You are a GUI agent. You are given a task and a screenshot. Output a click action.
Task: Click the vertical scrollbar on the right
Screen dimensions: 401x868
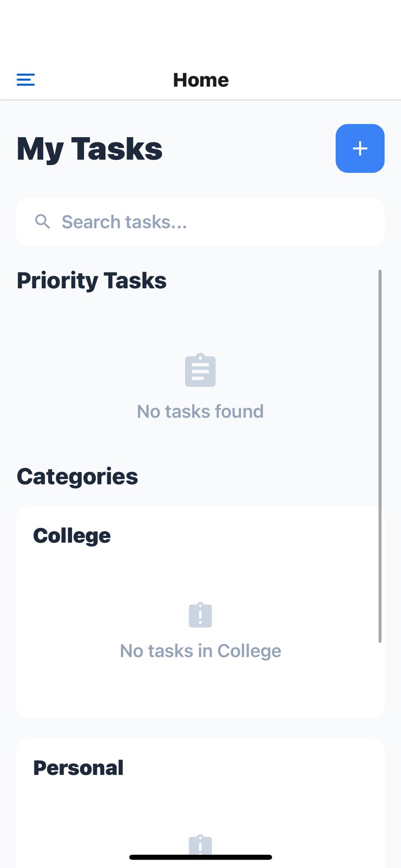(380, 456)
